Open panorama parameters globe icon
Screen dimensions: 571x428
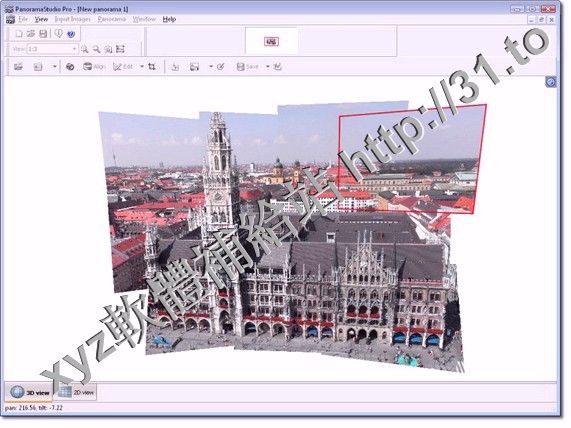point(70,67)
